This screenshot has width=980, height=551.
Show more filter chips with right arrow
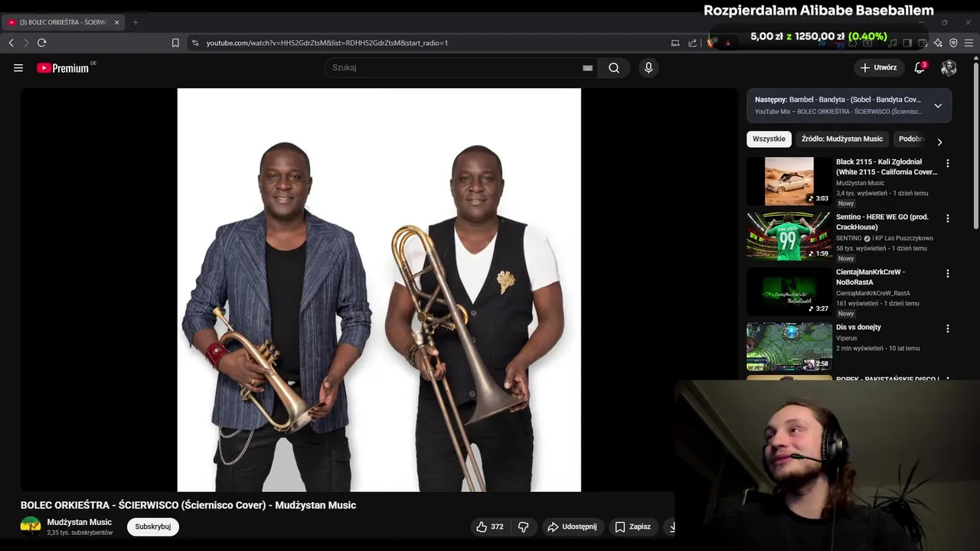(939, 142)
